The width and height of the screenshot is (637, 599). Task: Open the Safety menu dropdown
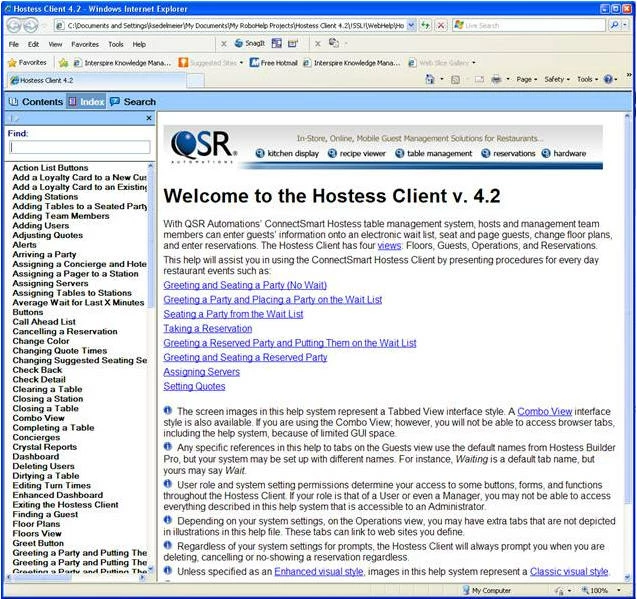pyautogui.click(x=557, y=80)
